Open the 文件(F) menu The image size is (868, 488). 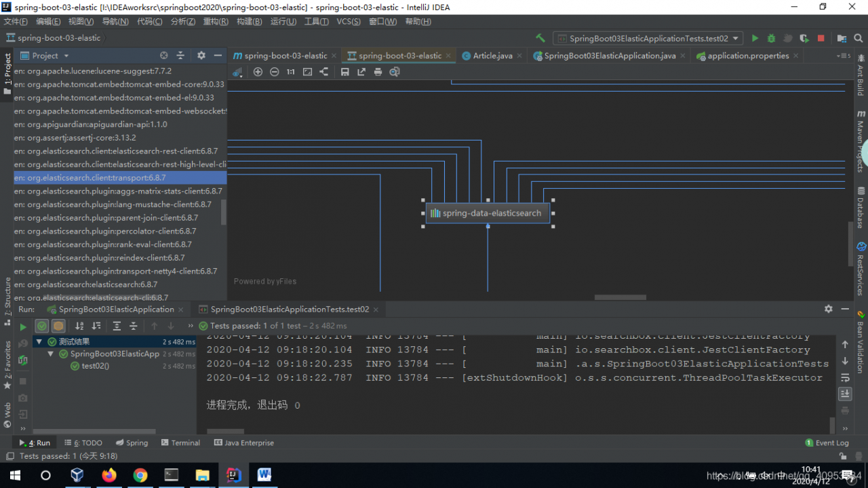click(16, 22)
